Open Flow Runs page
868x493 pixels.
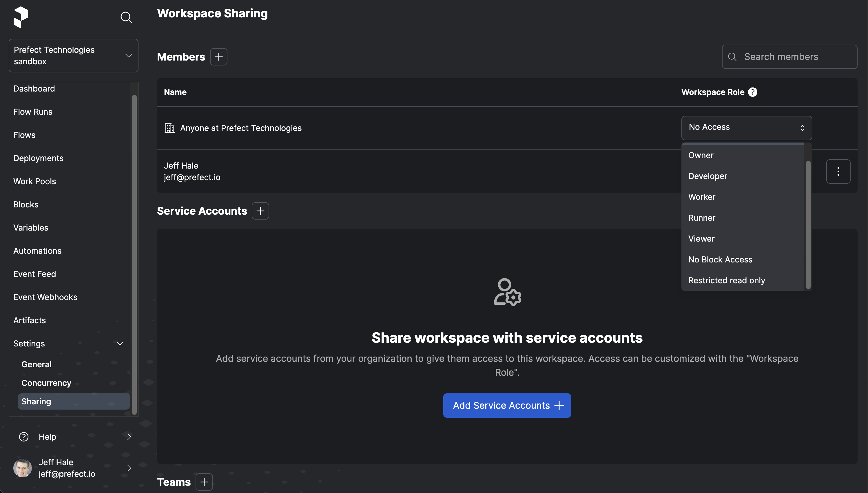[x=33, y=112]
